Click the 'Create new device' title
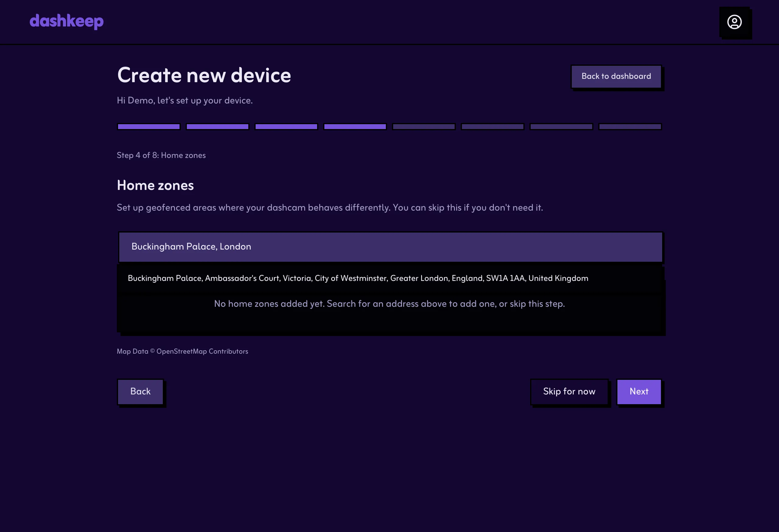 [204, 75]
